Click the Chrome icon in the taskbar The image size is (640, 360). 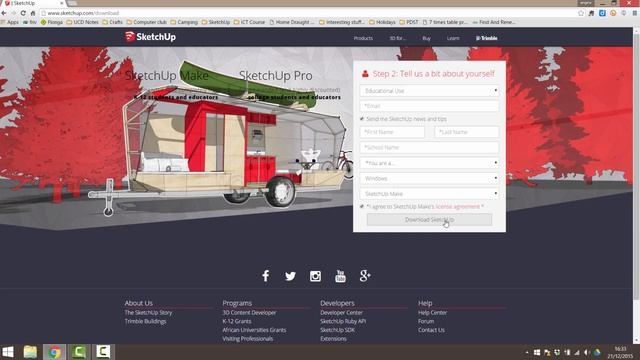tap(54, 352)
